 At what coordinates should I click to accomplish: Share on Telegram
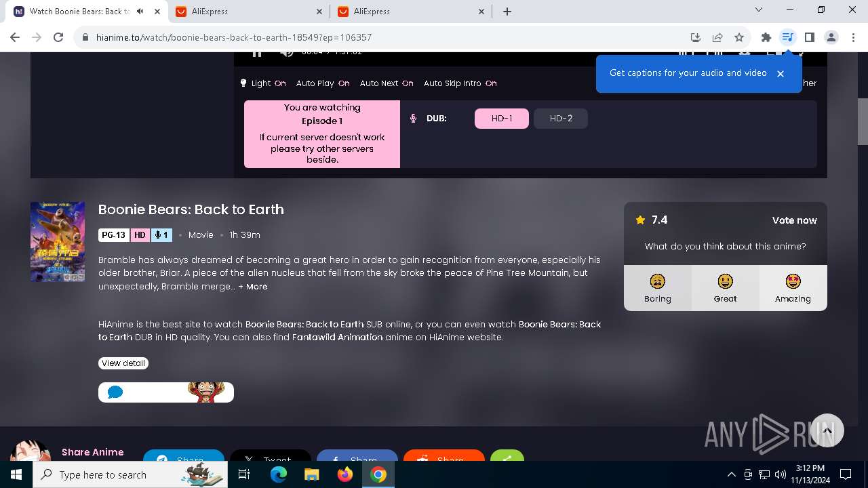[x=183, y=455]
